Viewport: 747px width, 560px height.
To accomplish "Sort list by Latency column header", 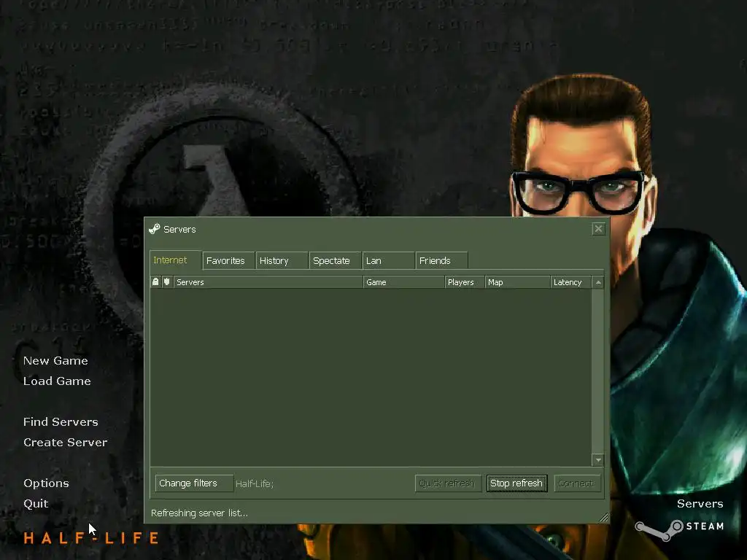I will (570, 282).
